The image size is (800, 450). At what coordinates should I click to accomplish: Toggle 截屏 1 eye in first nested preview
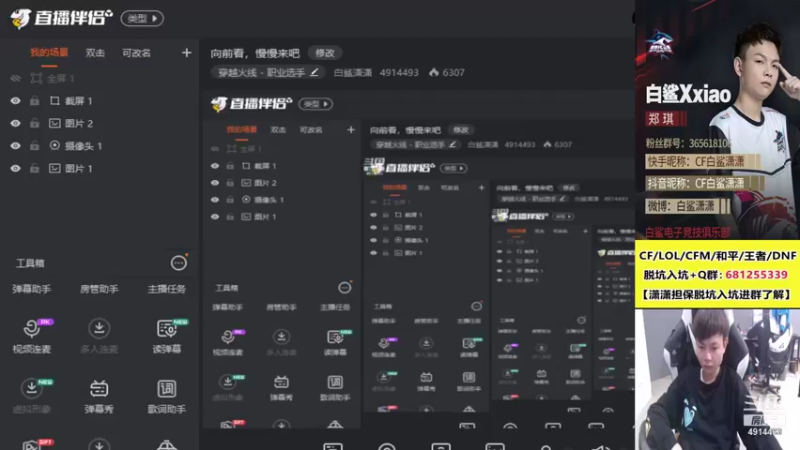click(215, 166)
